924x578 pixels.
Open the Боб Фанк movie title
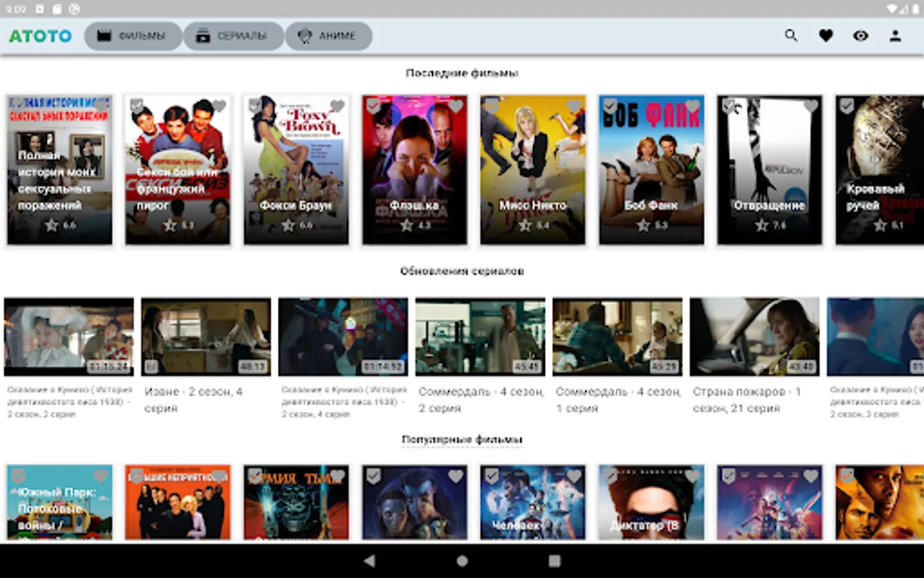pos(651,206)
